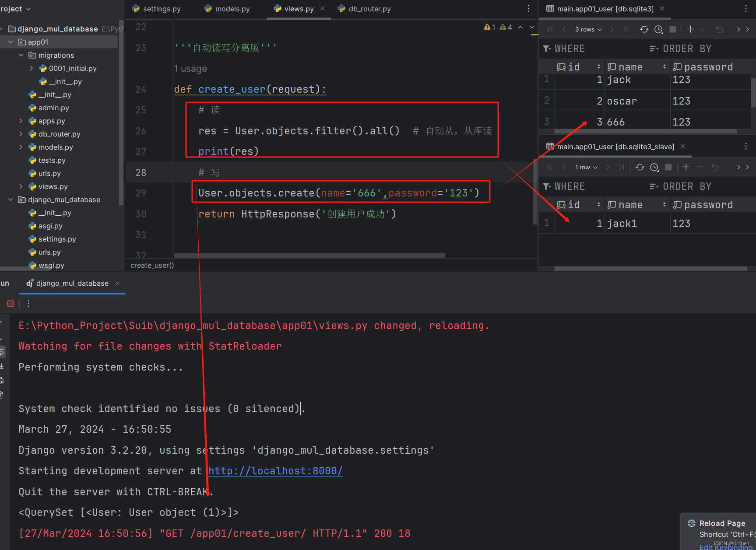756x550 pixels.
Task: Add a new row in db.sqlite3_slave table
Action: pyautogui.click(x=686, y=167)
